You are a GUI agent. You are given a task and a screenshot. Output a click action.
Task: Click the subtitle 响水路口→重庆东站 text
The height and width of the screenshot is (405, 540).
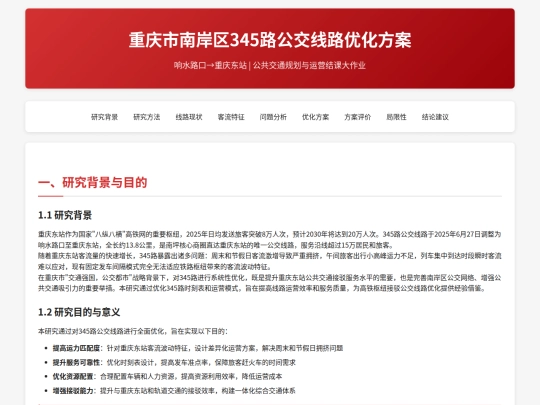[210, 65]
